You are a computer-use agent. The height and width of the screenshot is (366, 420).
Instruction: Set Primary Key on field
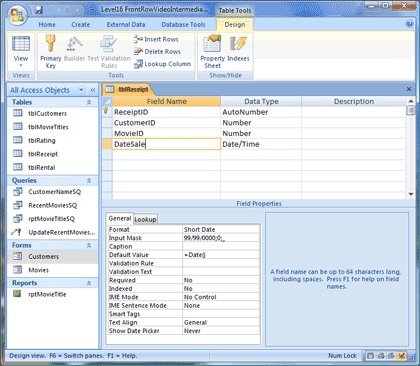(x=51, y=52)
